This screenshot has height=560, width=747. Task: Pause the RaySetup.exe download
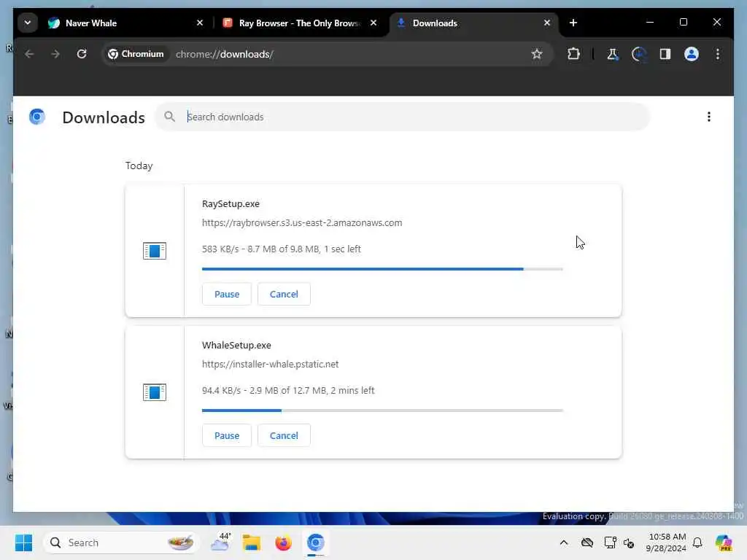227,294
